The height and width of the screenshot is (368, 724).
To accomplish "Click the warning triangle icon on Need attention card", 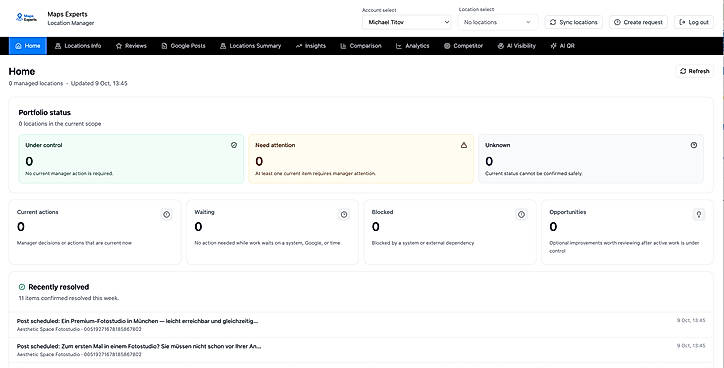I will point(464,145).
